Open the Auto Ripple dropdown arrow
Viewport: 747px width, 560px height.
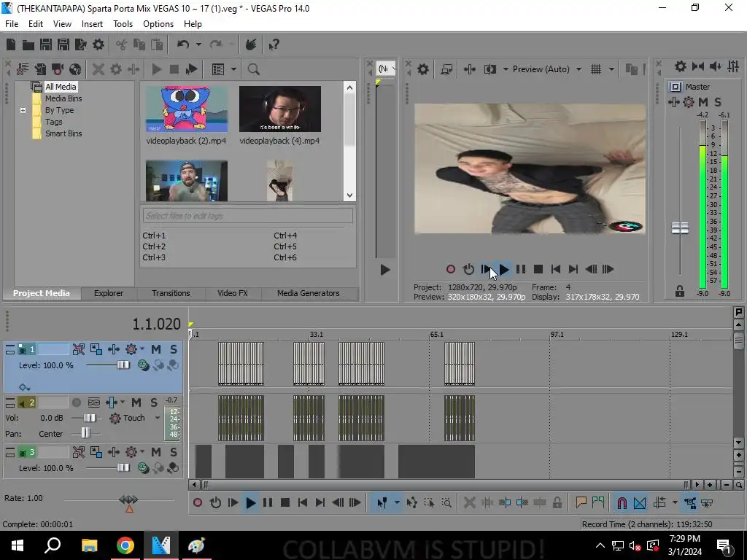[x=675, y=503]
